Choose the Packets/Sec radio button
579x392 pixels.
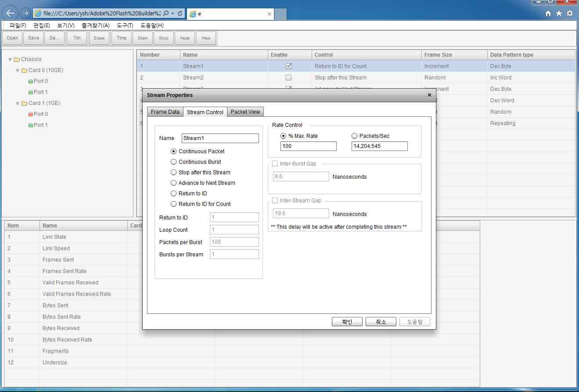pos(354,136)
